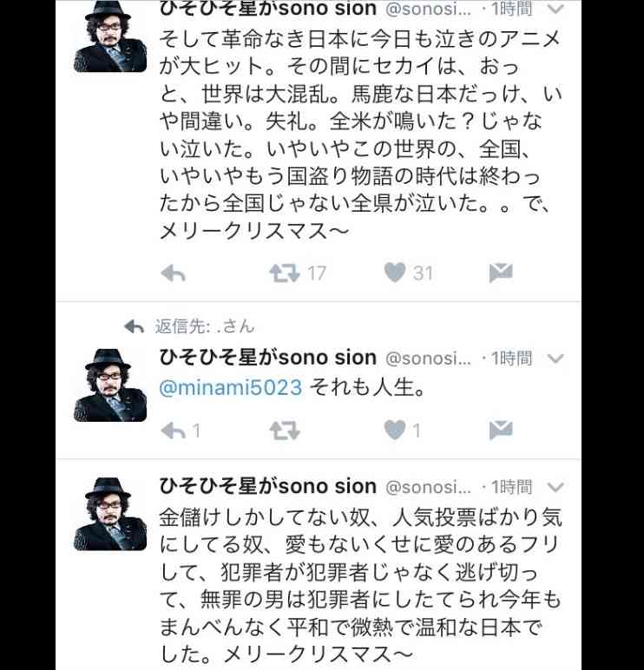This screenshot has width=644, height=670.
Task: Reply to the anime hit tweet
Action: 173,273
